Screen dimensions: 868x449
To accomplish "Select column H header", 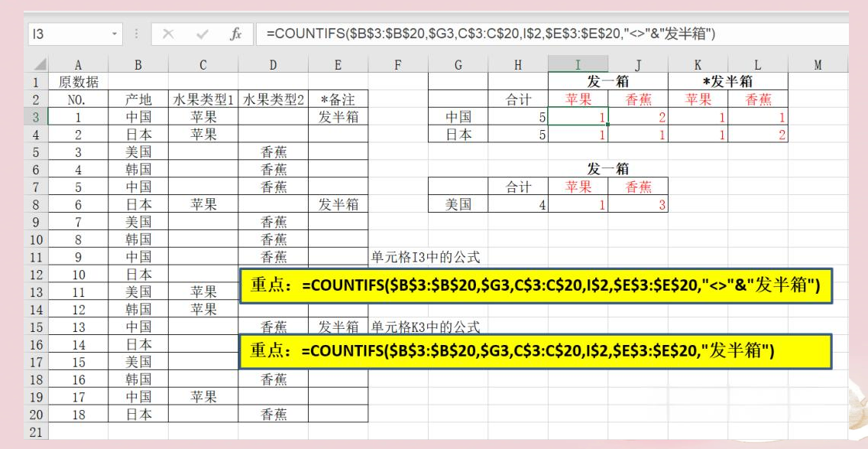I will point(517,65).
